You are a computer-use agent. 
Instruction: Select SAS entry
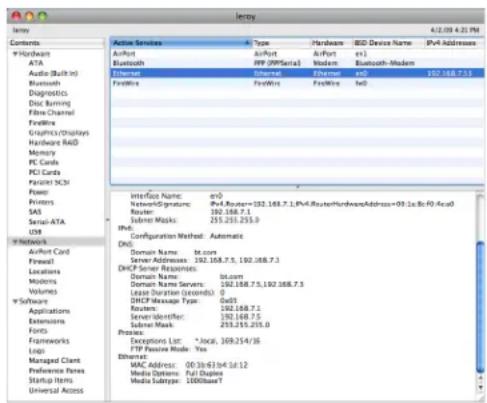point(35,212)
